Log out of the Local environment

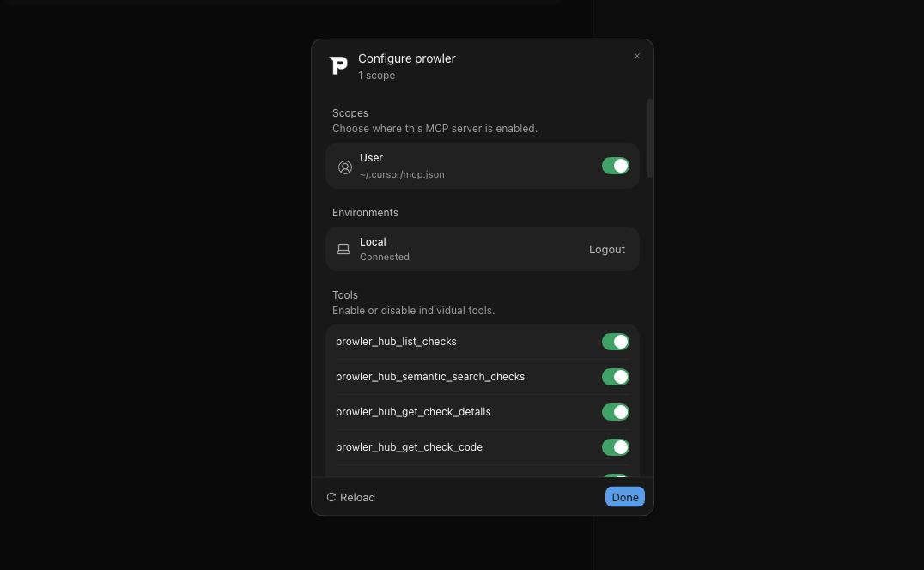(607, 250)
